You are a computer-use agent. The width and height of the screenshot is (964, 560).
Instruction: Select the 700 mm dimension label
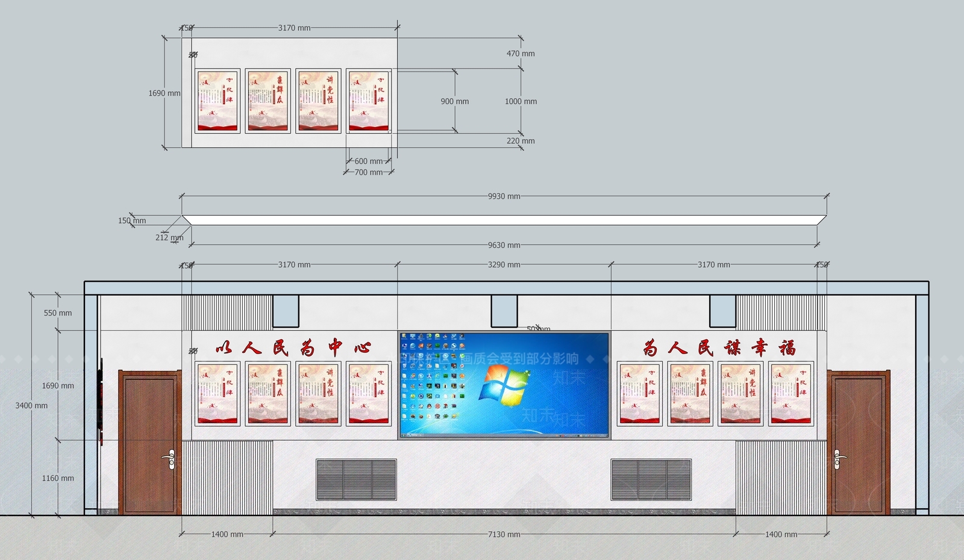[369, 172]
